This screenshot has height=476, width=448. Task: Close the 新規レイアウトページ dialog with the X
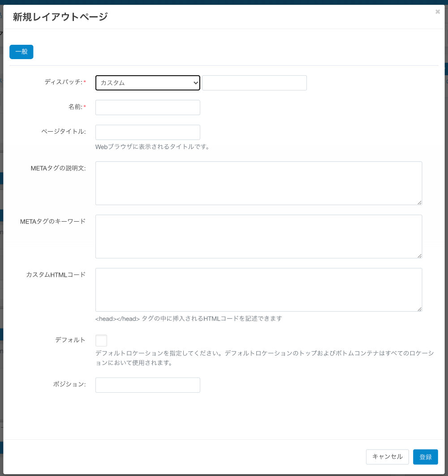tap(437, 12)
